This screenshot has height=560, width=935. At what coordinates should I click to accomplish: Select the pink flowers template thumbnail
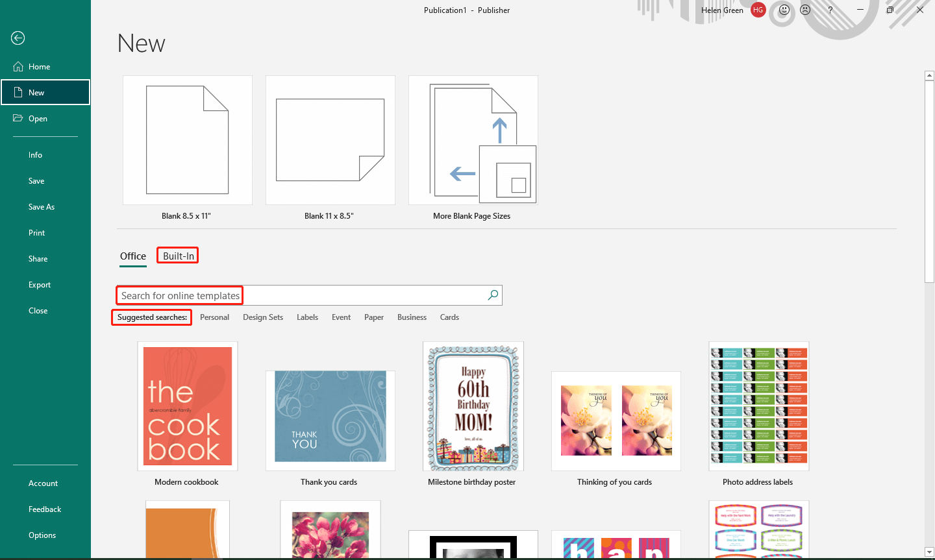pyautogui.click(x=330, y=529)
